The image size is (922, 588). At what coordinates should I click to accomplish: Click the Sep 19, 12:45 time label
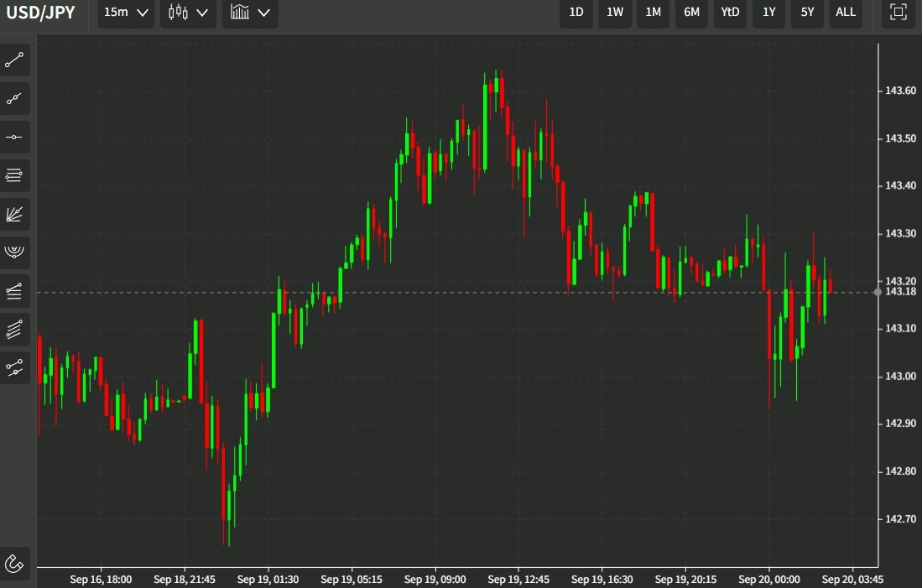click(518, 580)
